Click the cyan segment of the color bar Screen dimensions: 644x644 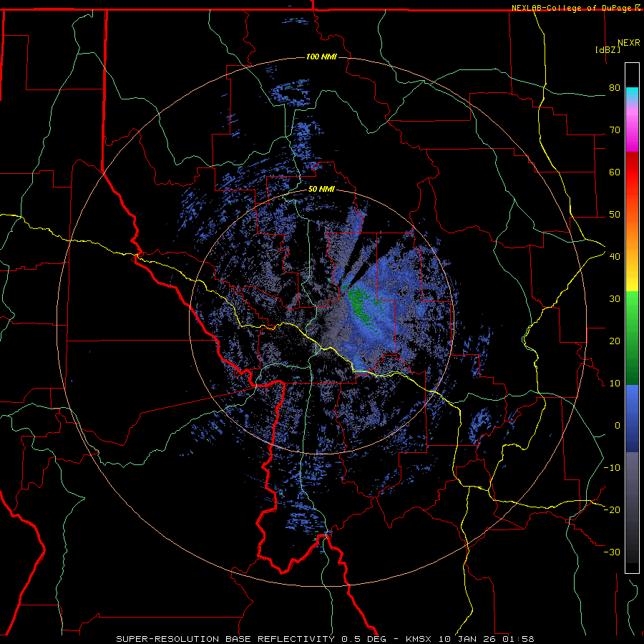pyautogui.click(x=632, y=94)
